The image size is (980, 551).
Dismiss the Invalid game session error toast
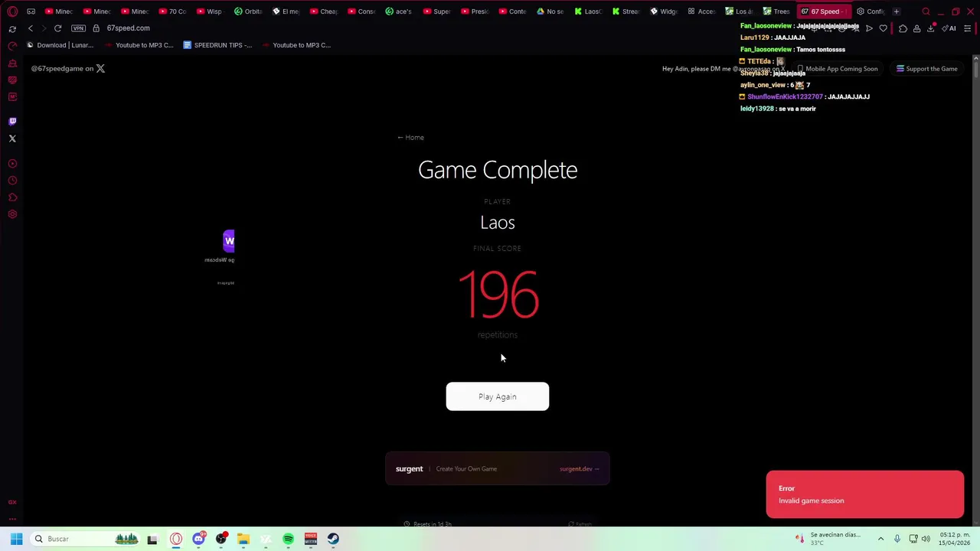(865, 494)
